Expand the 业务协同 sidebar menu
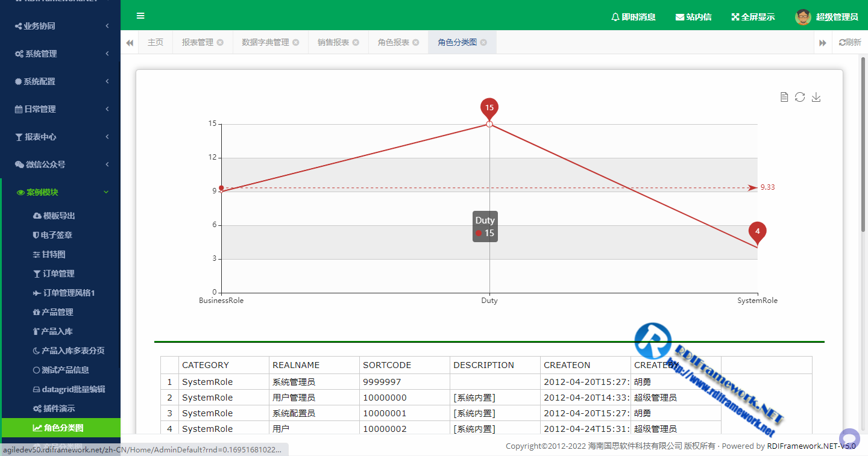Viewport: 868px width, 456px height. [x=60, y=26]
